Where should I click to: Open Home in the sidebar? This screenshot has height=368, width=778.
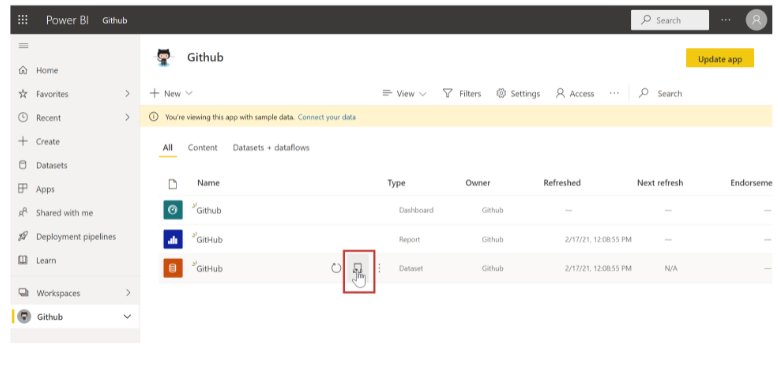coord(47,70)
